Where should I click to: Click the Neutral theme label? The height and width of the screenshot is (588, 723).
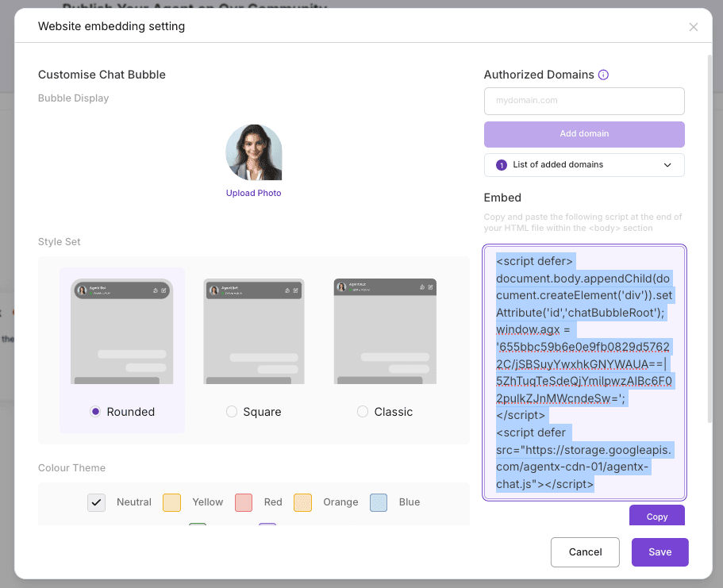coord(133,502)
